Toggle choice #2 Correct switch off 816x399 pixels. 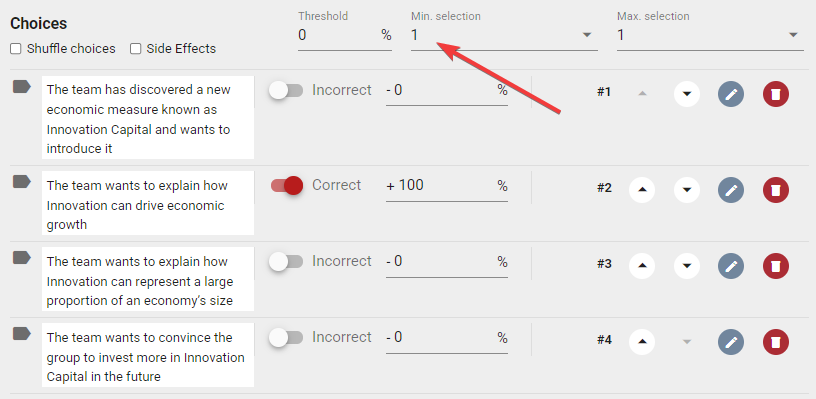pyautogui.click(x=287, y=186)
